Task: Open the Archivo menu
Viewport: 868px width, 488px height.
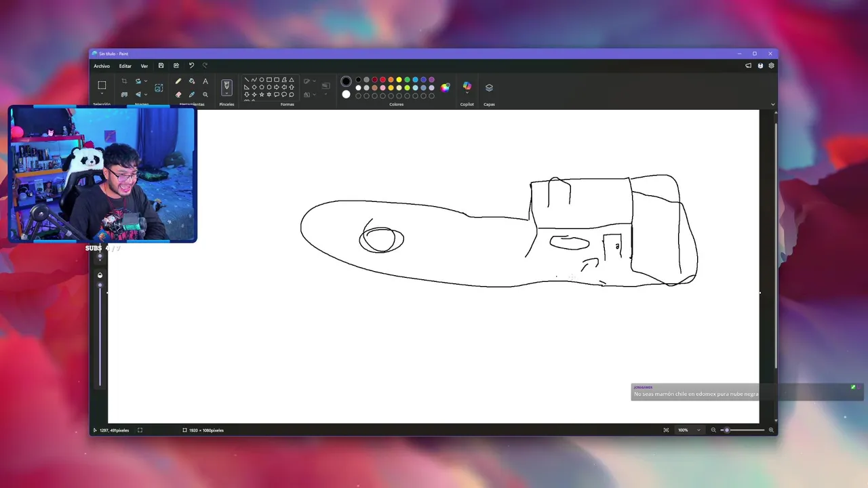Action: pyautogui.click(x=102, y=66)
